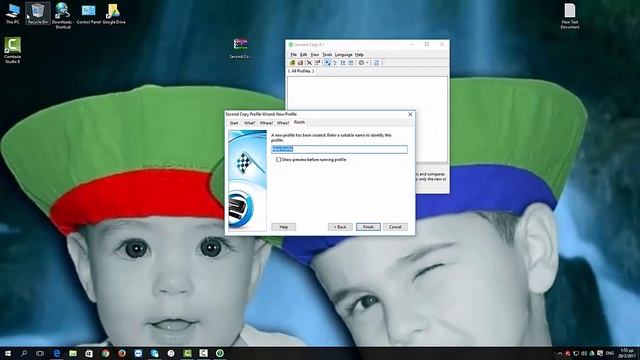Click the new profile icon in Second Copy toolbar

click(292, 63)
